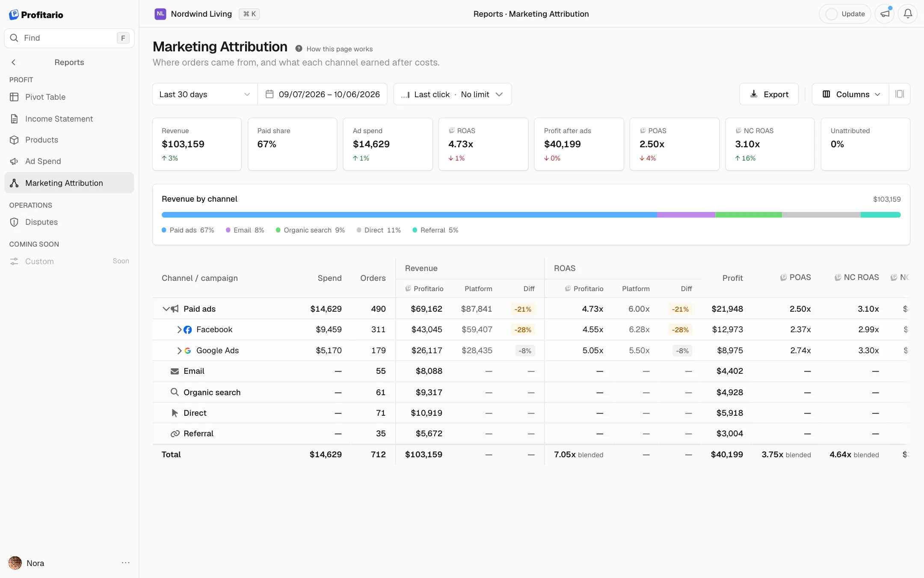Click the Nordwind Living workspace name
The height and width of the screenshot is (578, 924).
point(201,14)
